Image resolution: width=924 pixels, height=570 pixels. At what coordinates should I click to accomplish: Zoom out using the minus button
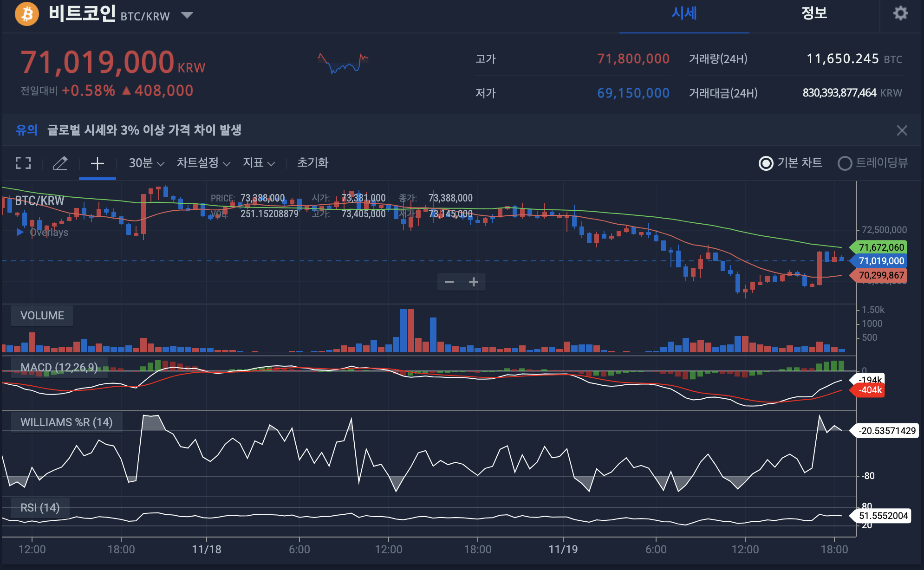[x=449, y=282]
